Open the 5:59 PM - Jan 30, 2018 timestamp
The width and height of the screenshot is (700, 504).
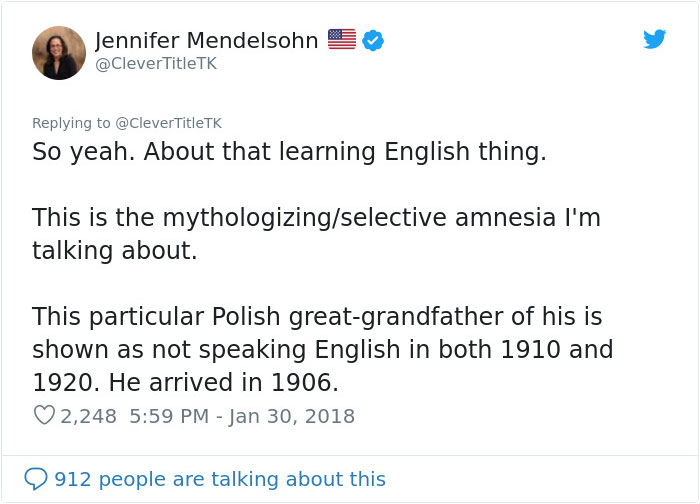(244, 415)
